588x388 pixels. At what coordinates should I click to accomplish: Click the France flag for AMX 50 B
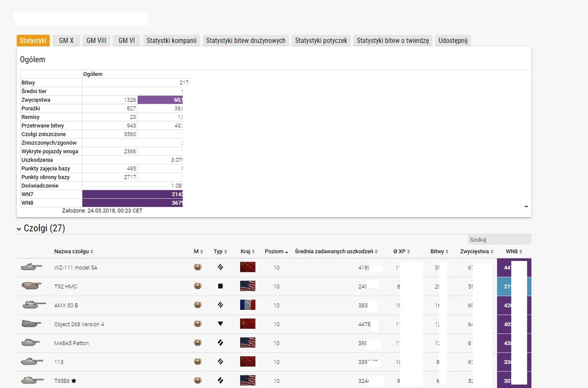click(x=247, y=305)
